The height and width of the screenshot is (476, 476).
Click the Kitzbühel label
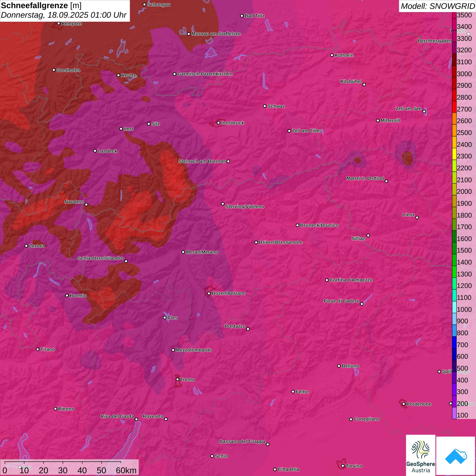351,81
